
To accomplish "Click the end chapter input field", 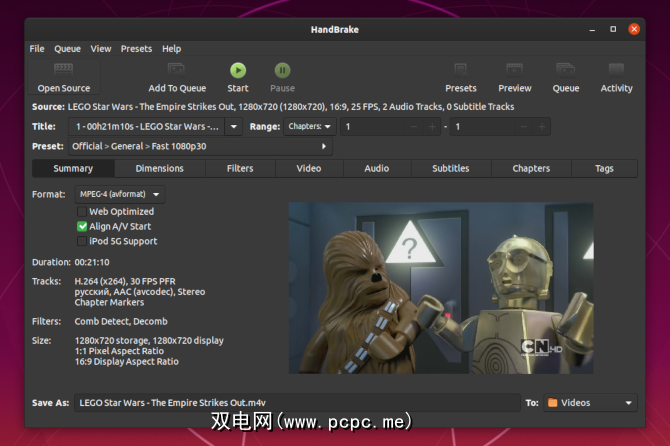I will point(483,127).
